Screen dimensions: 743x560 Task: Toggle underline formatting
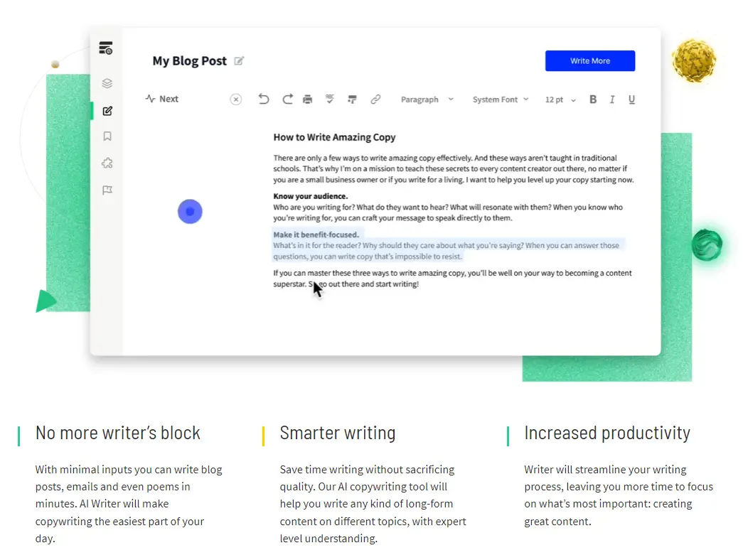pyautogui.click(x=631, y=99)
